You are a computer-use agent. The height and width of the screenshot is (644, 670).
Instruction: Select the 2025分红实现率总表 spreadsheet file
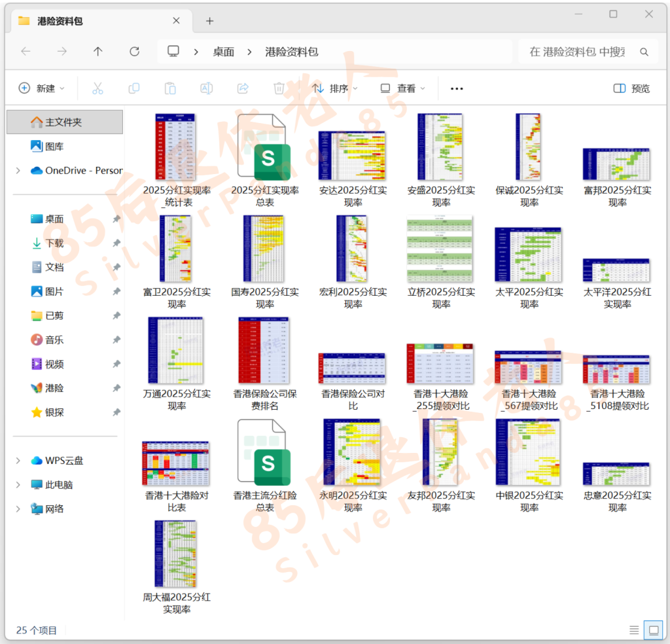[x=264, y=160]
